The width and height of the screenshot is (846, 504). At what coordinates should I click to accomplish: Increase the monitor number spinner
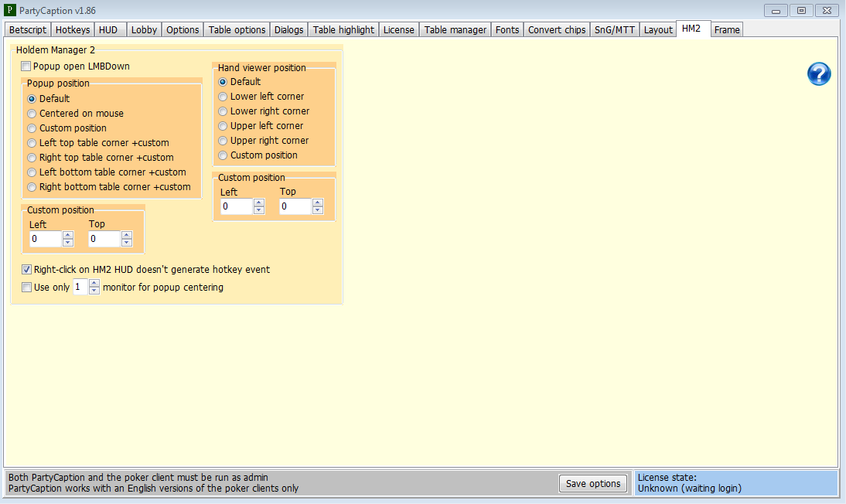(x=94, y=284)
